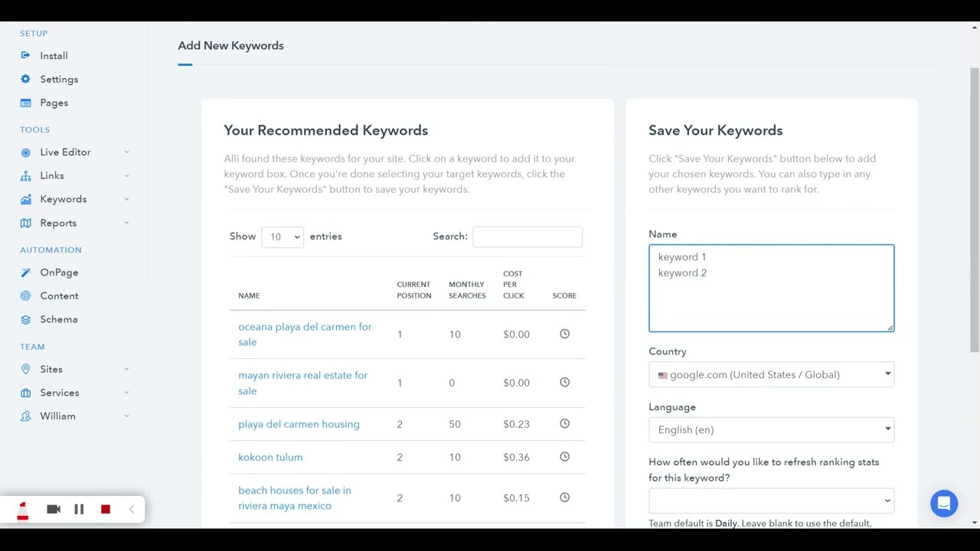The height and width of the screenshot is (551, 980).
Task: Click score clock icon for kokoon tulum
Action: [x=564, y=457]
